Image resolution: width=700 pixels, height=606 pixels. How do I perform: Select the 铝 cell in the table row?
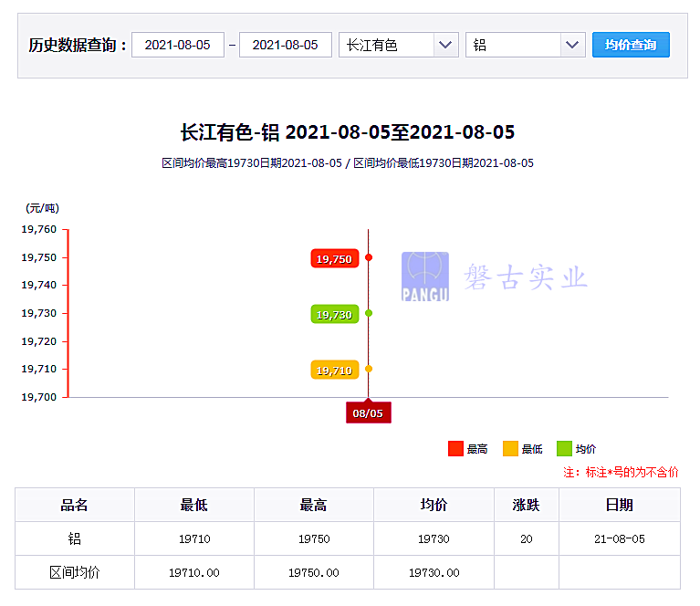tap(75, 539)
